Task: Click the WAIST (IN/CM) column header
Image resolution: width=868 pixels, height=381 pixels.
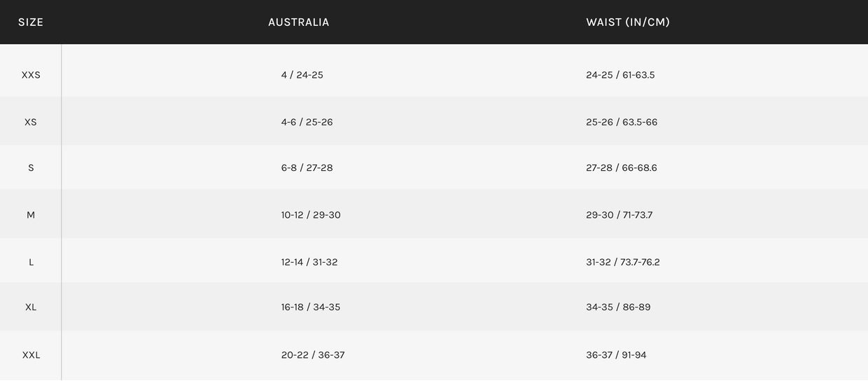Action: pyautogui.click(x=628, y=22)
